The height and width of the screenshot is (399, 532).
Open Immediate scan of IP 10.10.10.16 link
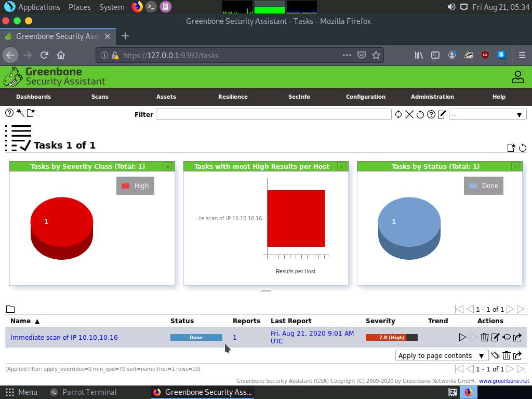tap(64, 338)
